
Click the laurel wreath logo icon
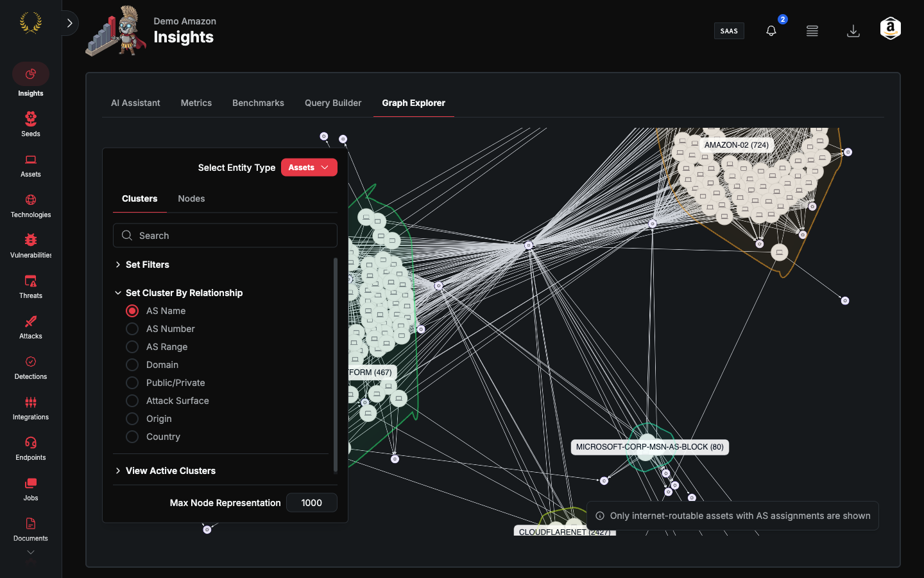point(30,23)
